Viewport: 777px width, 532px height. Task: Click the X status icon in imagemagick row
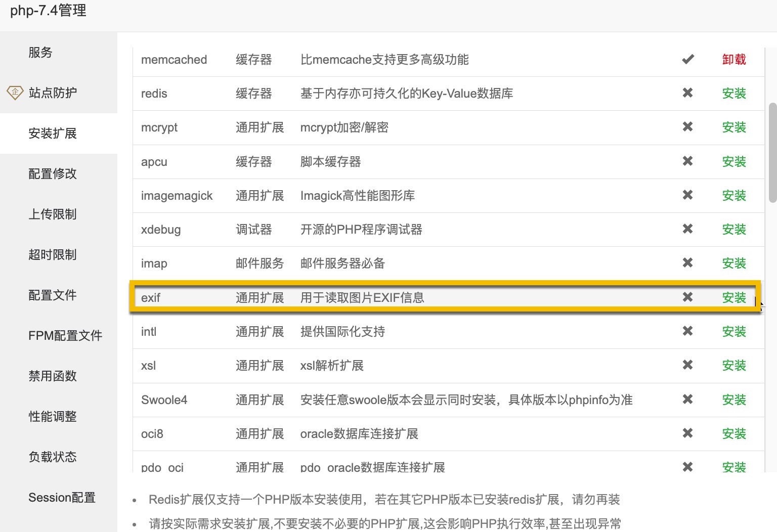(687, 195)
